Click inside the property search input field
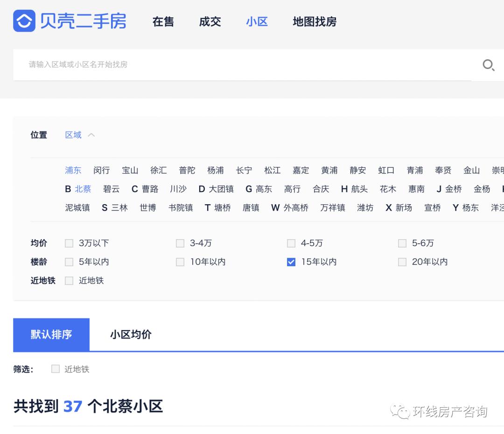The image size is (504, 434). pos(187,65)
